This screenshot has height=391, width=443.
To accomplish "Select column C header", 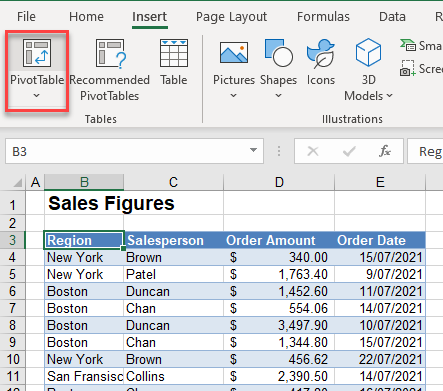I will (173, 182).
